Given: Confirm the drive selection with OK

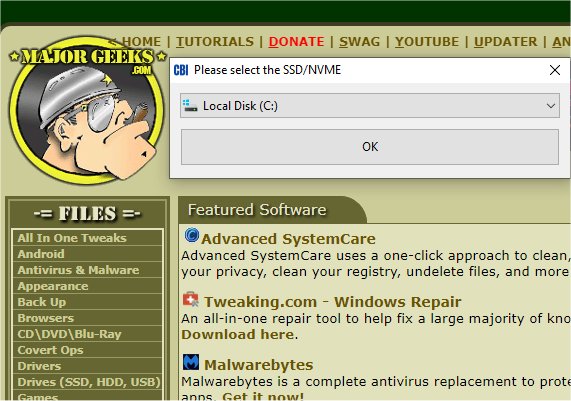Looking at the screenshot, I should (x=370, y=147).
